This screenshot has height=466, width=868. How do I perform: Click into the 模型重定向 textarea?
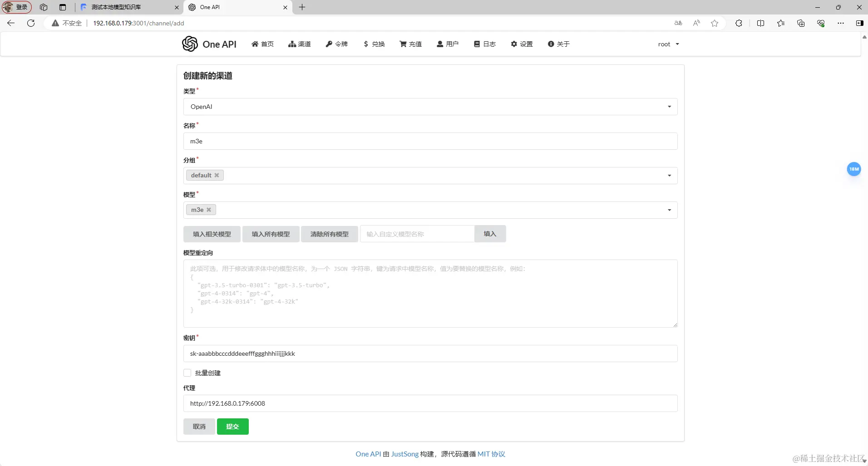[x=430, y=294]
